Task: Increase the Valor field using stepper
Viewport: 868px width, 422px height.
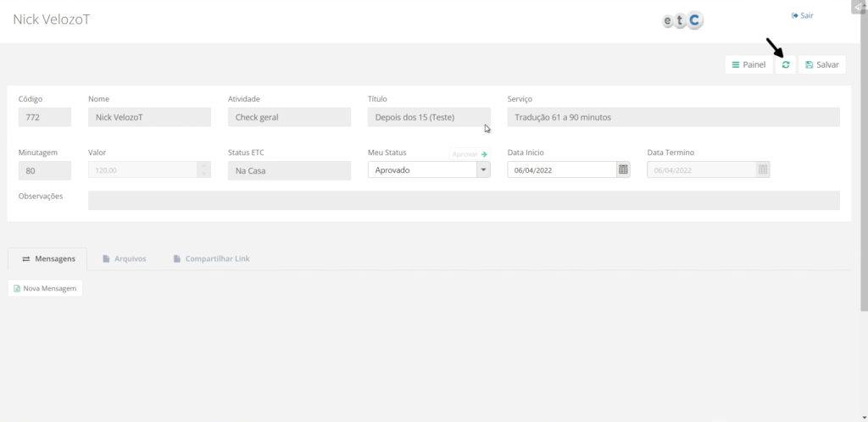Action: 203,165
